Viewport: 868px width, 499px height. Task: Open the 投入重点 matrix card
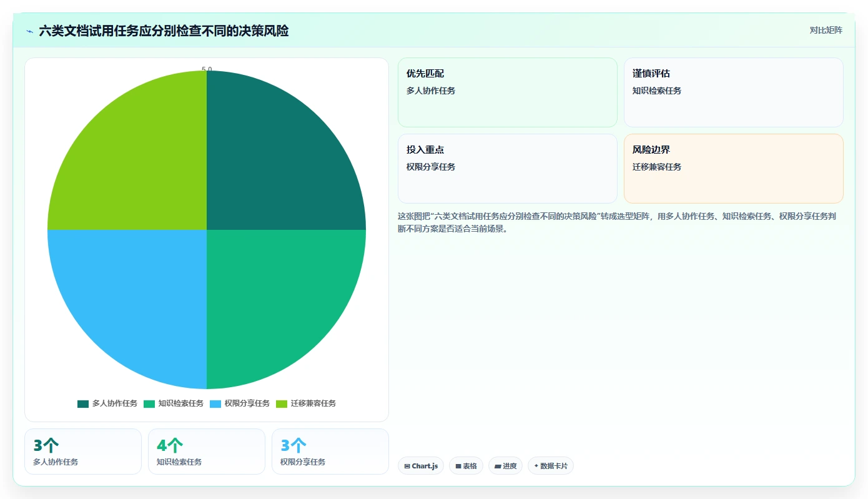pos(508,169)
